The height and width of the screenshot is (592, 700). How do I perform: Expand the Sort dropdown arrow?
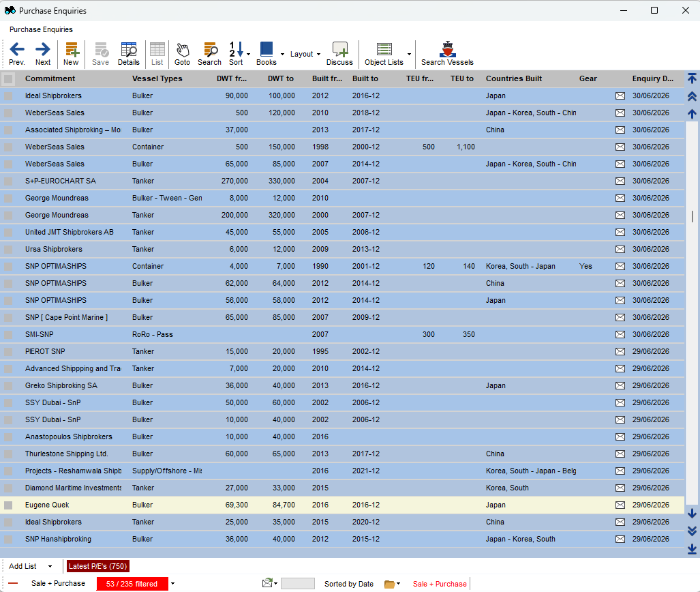pyautogui.click(x=249, y=54)
